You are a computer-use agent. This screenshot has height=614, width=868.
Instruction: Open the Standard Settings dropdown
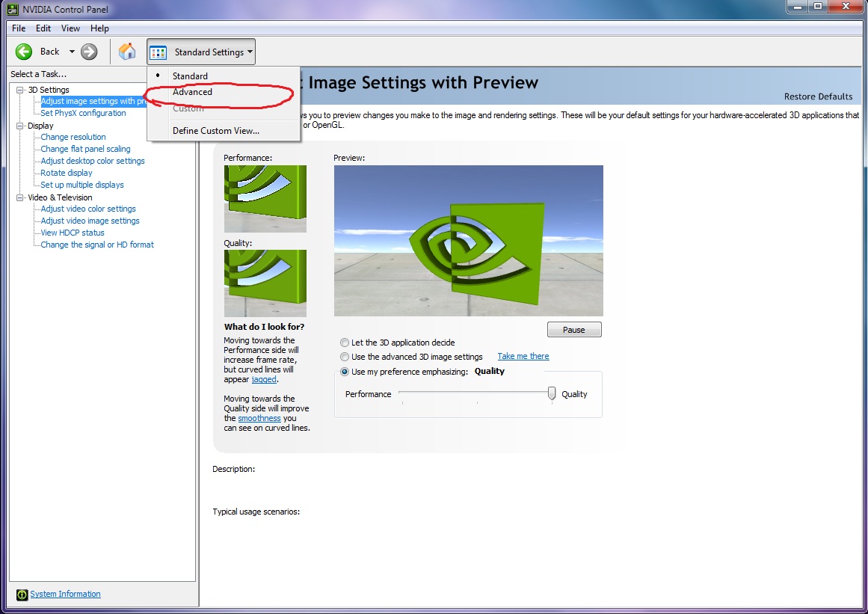point(201,52)
